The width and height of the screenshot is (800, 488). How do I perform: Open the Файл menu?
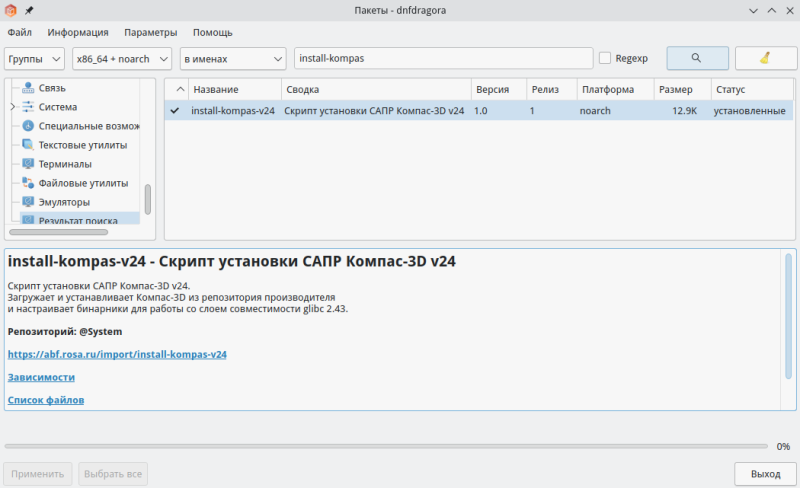click(x=19, y=32)
